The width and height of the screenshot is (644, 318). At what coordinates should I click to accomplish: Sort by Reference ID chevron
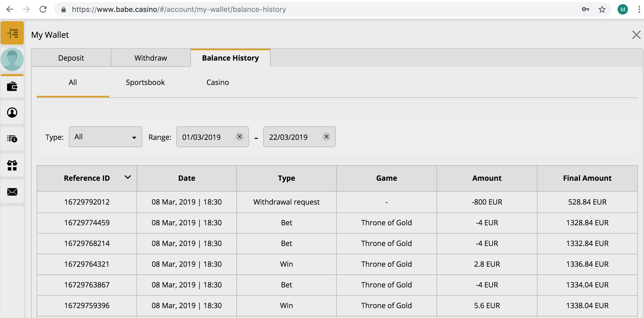pos(128,177)
